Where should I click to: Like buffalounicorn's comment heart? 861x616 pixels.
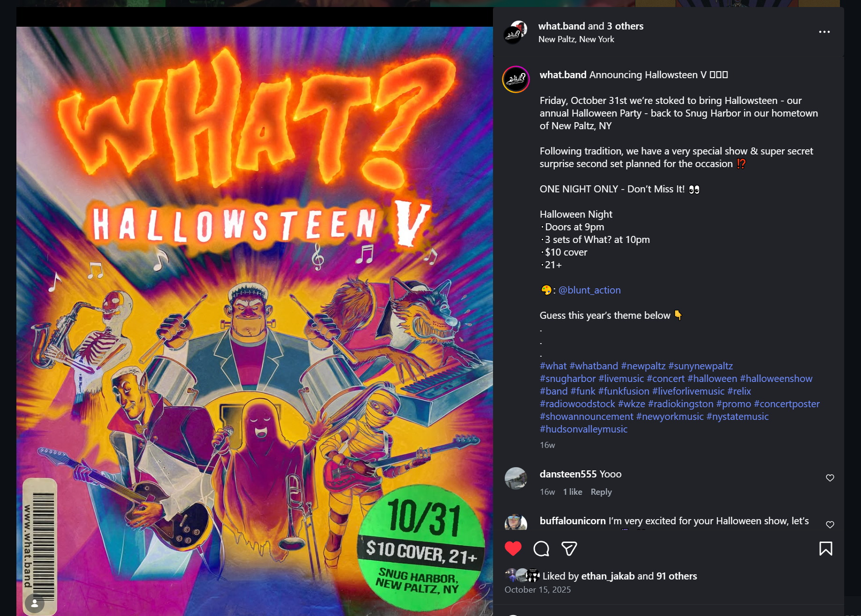(830, 525)
